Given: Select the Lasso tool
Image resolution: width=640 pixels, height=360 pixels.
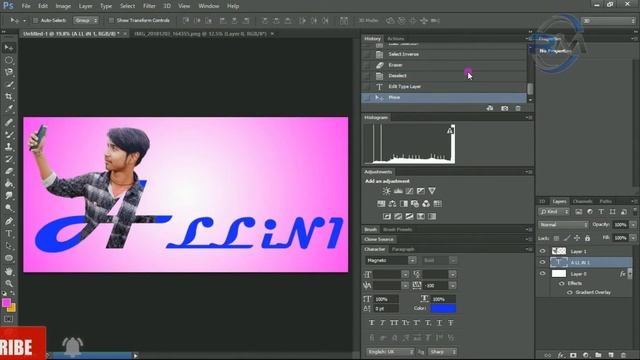Looking at the screenshot, I should coord(9,72).
